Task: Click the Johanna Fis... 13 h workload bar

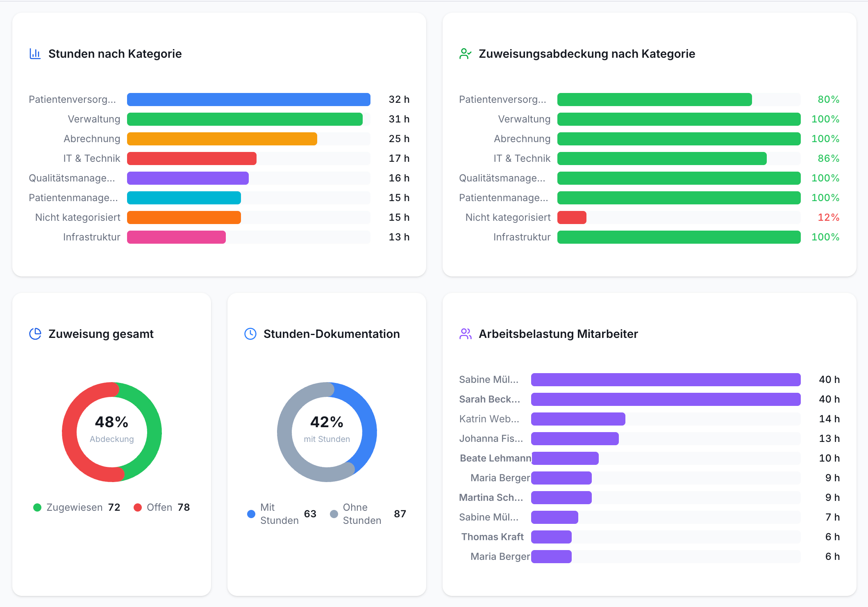Action: pyautogui.click(x=575, y=439)
